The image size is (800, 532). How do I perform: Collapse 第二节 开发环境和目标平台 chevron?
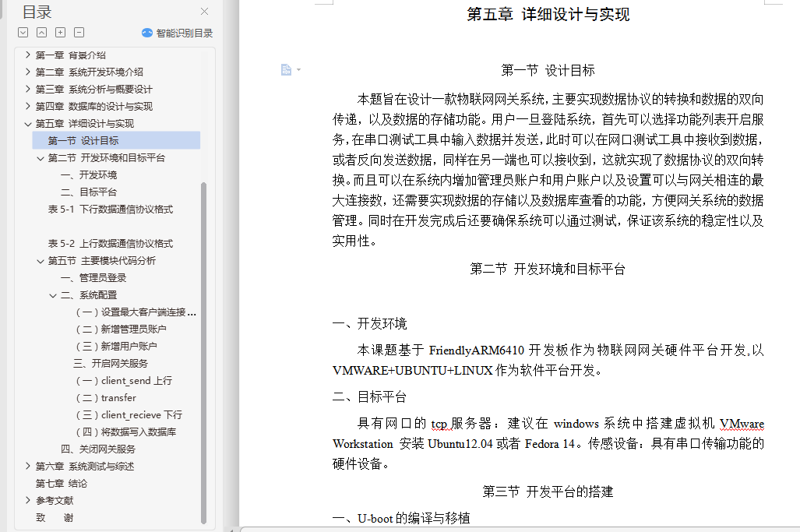pyautogui.click(x=41, y=158)
